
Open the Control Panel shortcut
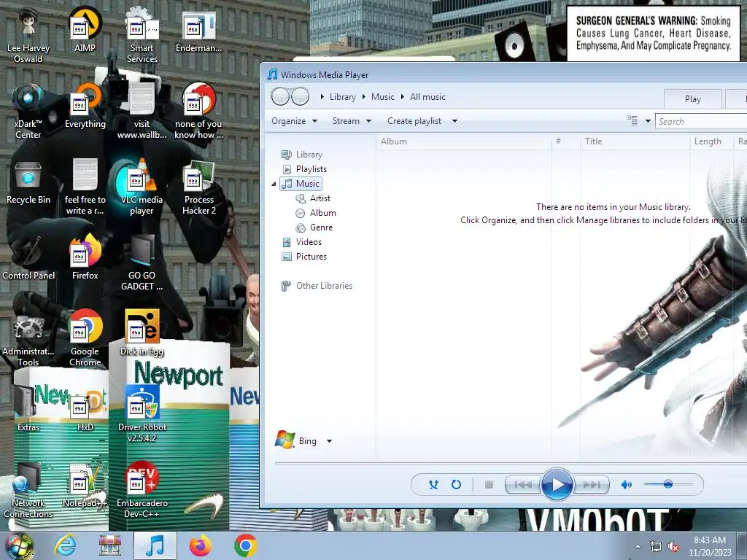[x=28, y=257]
